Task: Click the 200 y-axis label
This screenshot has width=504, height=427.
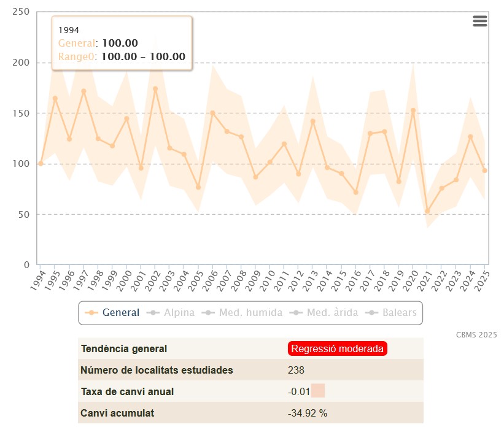Action: coord(21,63)
